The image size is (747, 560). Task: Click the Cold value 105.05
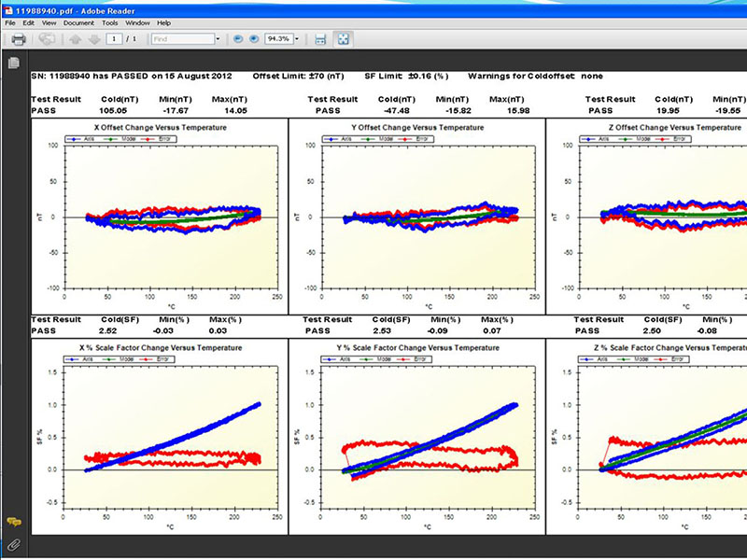(113, 111)
